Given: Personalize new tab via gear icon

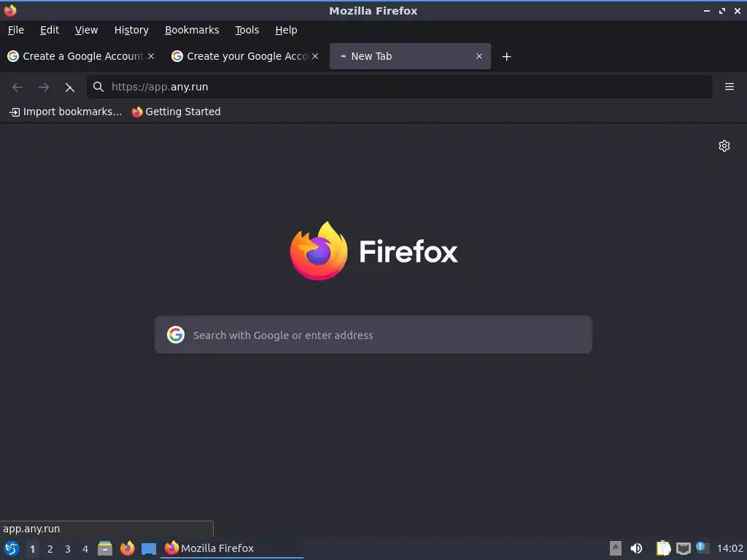Looking at the screenshot, I should tap(724, 146).
